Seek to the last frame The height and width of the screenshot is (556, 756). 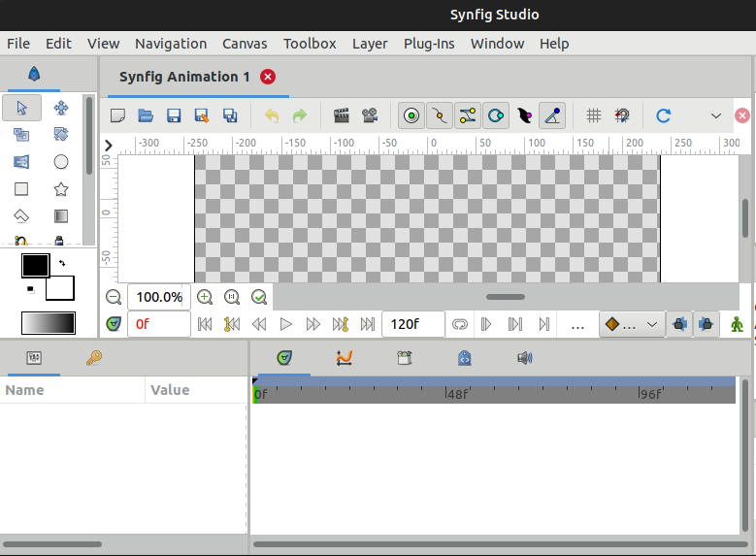click(x=368, y=324)
